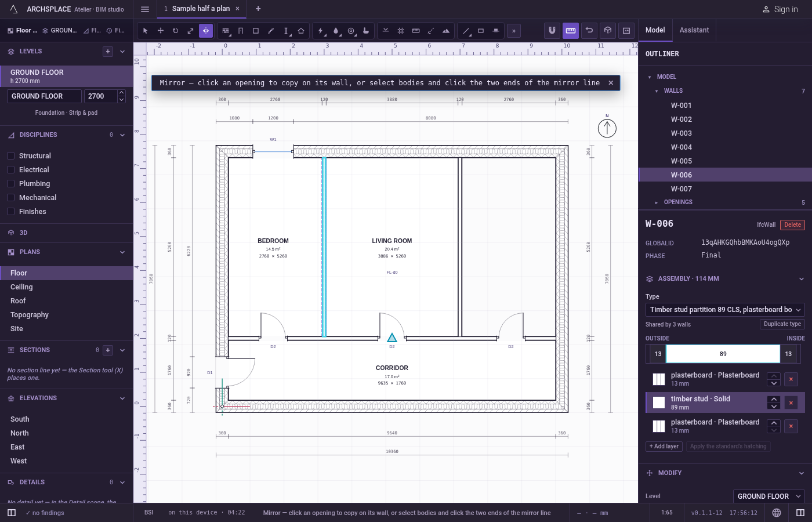Enable the Structural discipline checkbox
This screenshot has height=522, width=812.
(x=10, y=156)
